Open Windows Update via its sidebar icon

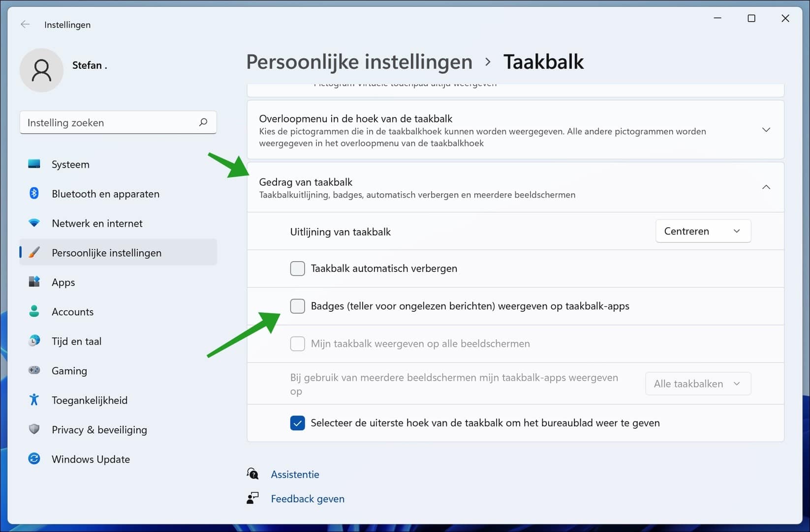click(x=33, y=459)
